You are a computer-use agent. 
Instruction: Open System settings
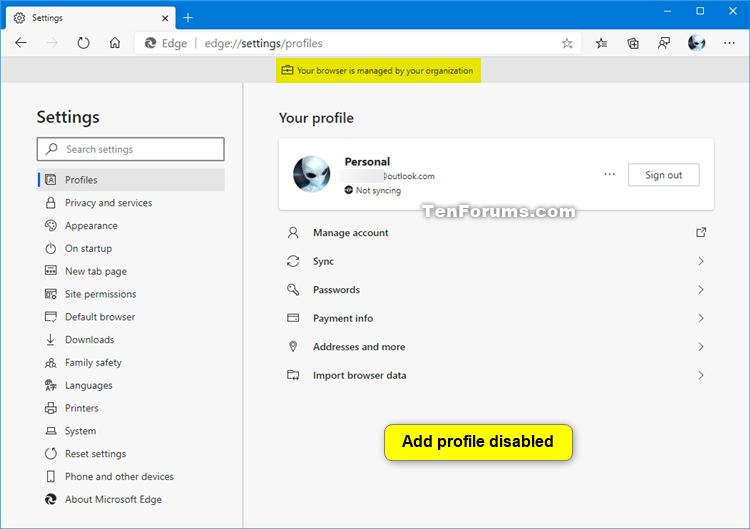(x=80, y=431)
